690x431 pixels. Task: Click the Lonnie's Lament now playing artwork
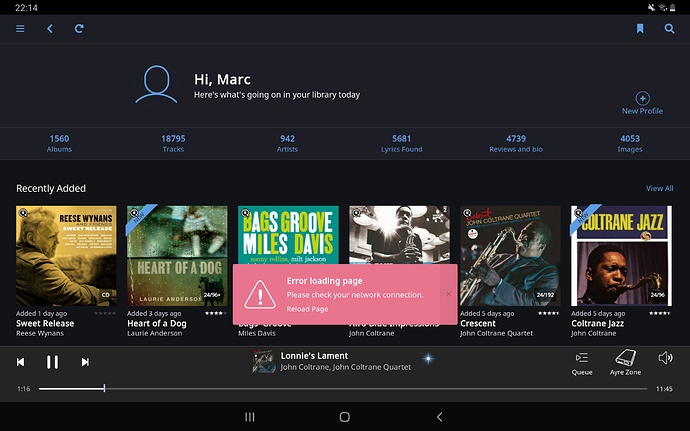pyautogui.click(x=264, y=361)
